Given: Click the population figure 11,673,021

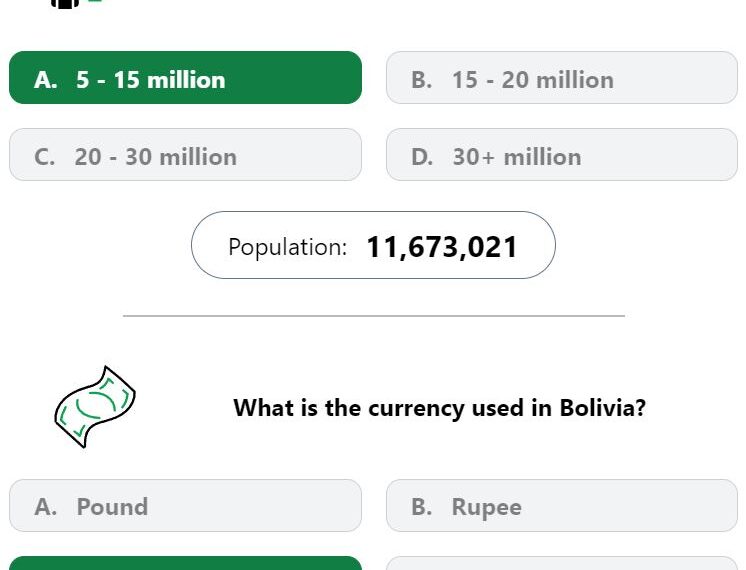Looking at the screenshot, I should coord(442,247).
